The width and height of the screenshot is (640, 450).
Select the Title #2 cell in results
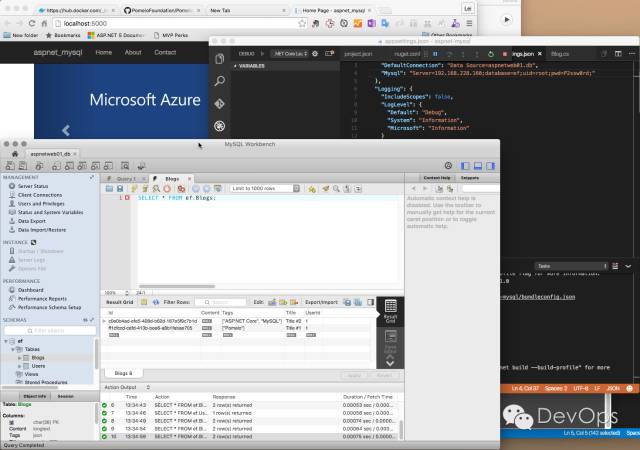pos(294,321)
